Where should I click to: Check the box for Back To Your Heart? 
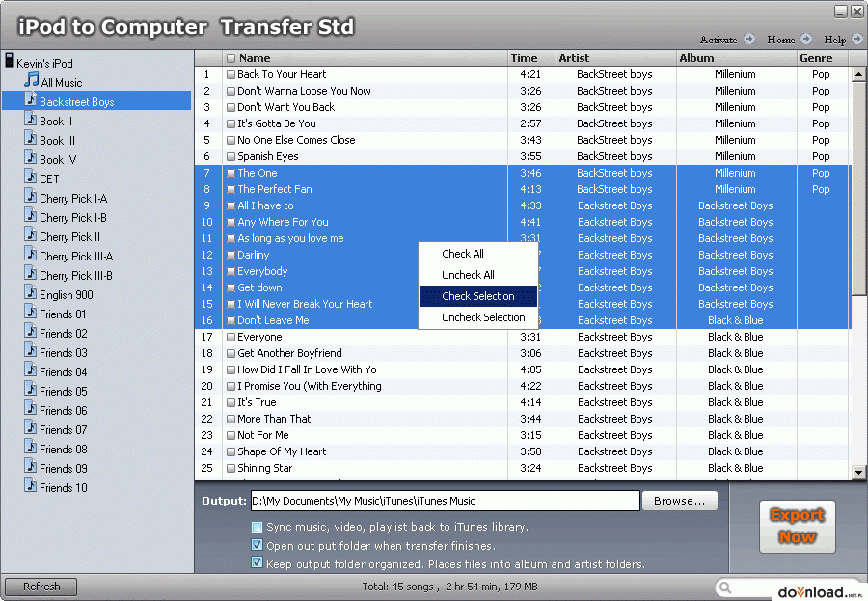click(x=231, y=74)
